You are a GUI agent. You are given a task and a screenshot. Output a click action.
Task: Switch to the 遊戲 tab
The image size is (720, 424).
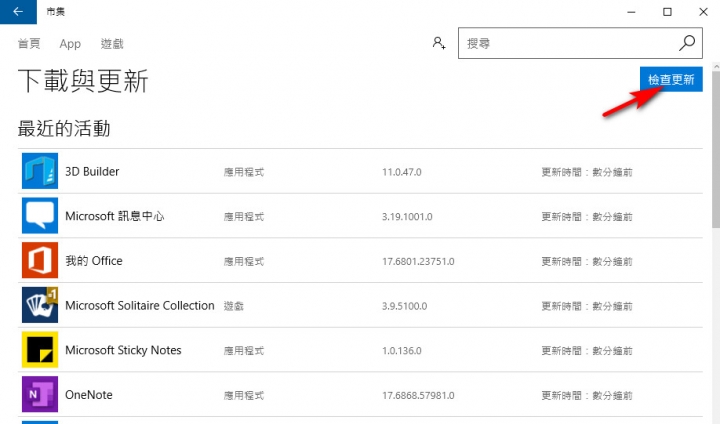pos(112,44)
